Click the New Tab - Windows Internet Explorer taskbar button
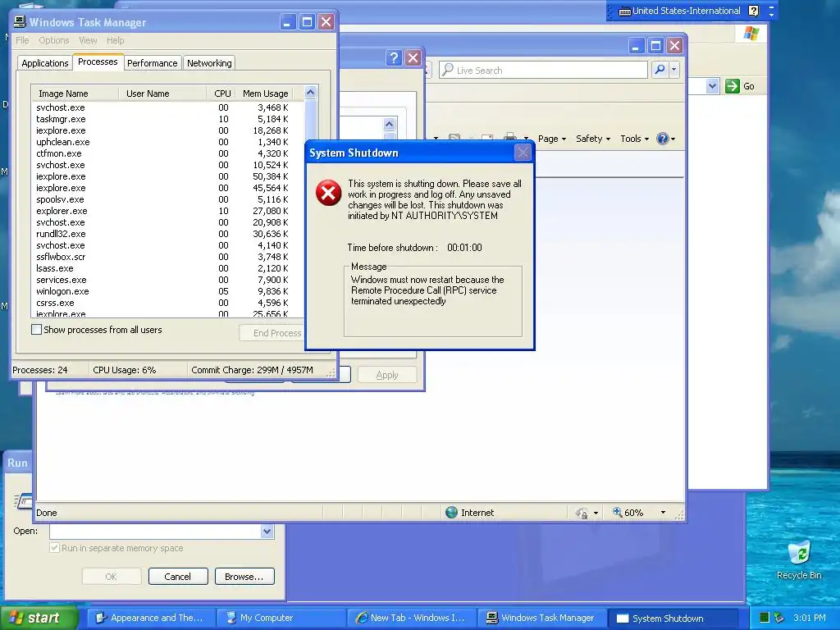840x630 pixels. pyautogui.click(x=410, y=618)
